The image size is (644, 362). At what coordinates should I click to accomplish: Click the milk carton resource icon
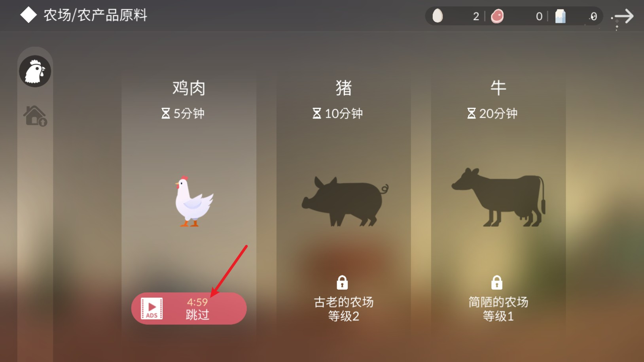coord(561,16)
